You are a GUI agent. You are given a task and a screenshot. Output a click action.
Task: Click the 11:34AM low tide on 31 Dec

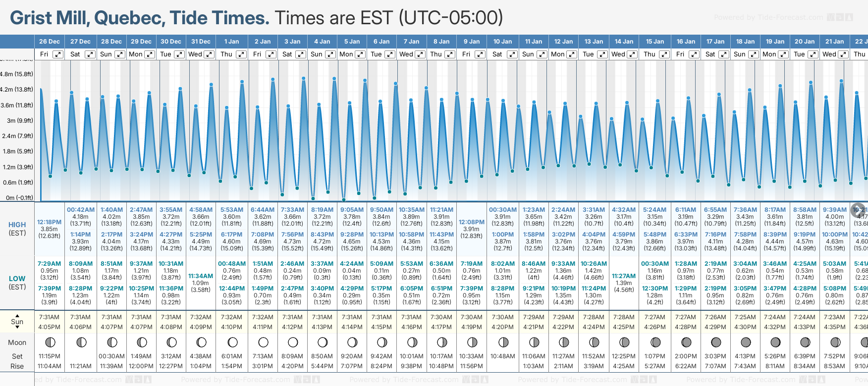pyautogui.click(x=201, y=276)
